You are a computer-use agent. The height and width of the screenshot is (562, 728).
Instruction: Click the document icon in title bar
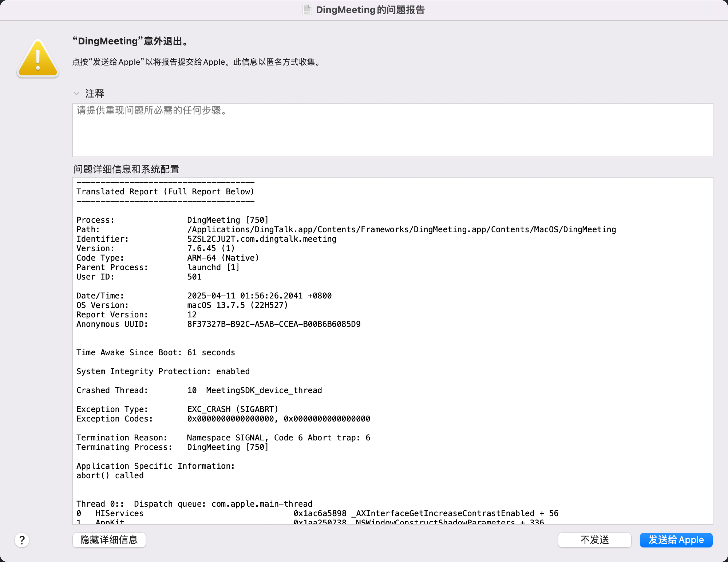tap(307, 10)
